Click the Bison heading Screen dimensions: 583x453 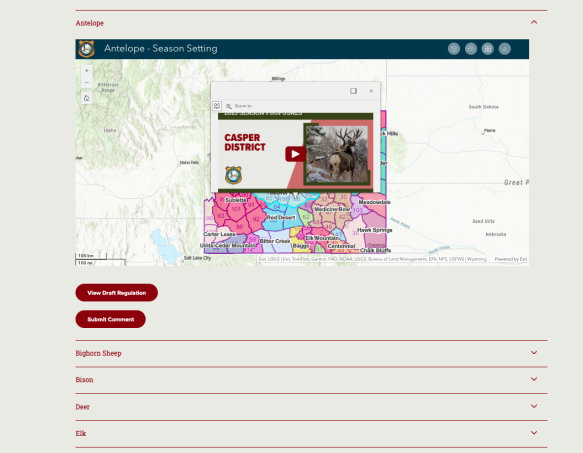pyautogui.click(x=84, y=380)
